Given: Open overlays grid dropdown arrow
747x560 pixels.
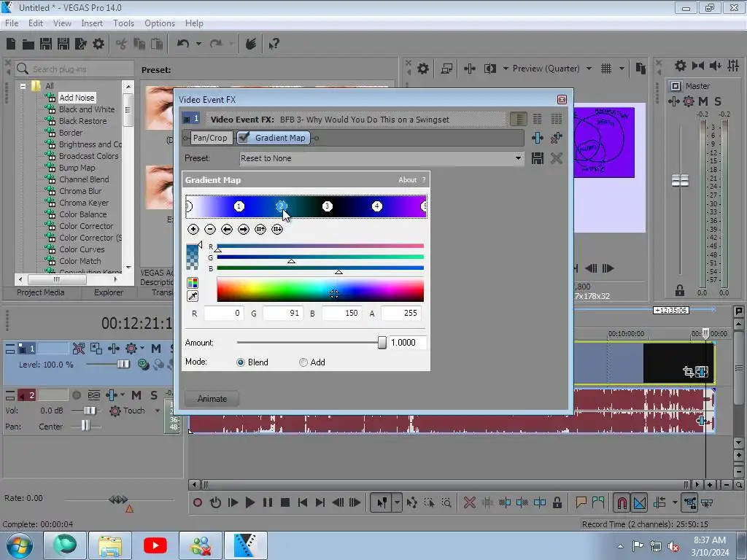Looking at the screenshot, I should point(622,69).
